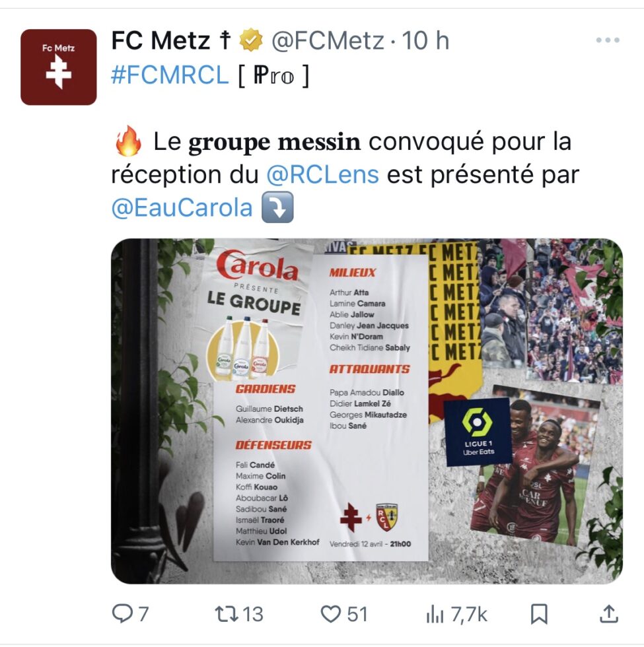Click the @FCMetz handle
The width and height of the screenshot is (644, 647).
point(328,40)
